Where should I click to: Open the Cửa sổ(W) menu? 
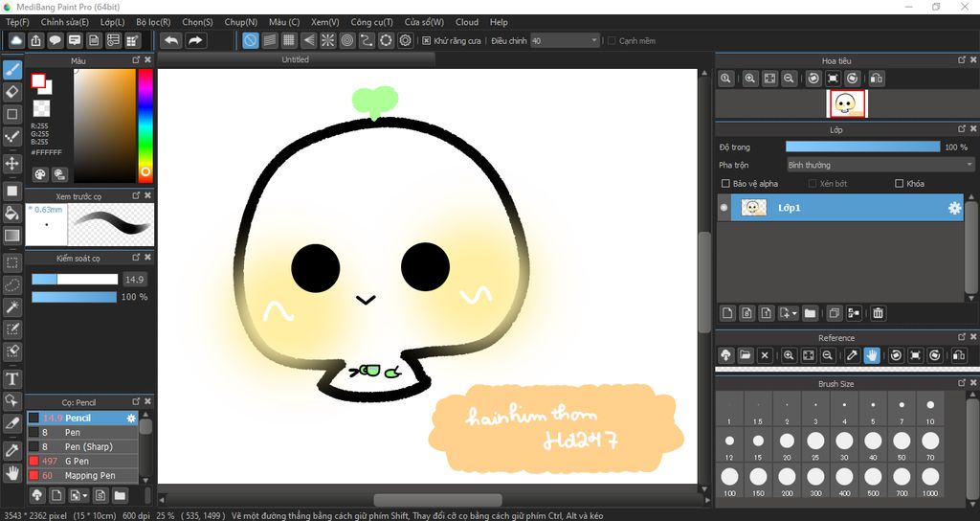point(424,22)
